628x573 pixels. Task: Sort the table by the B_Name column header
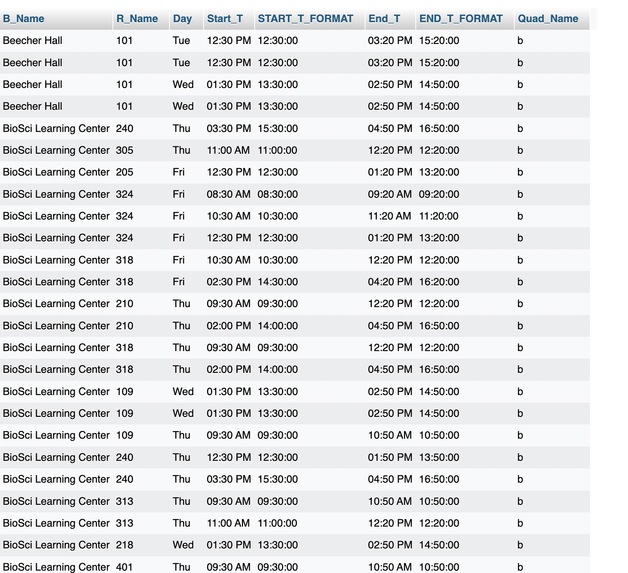pyautogui.click(x=24, y=19)
